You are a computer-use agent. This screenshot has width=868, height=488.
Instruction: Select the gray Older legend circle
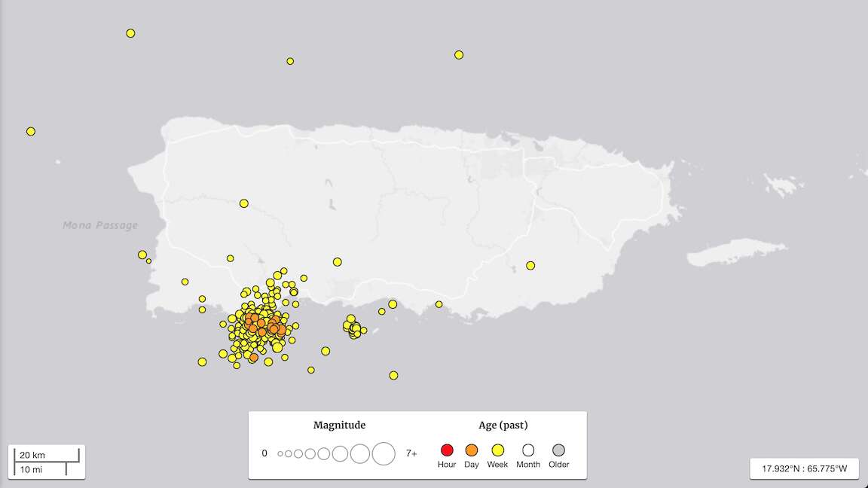pos(558,450)
